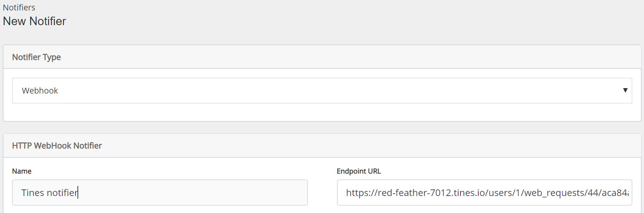Click the Notifier Type panel heading
644x213 pixels.
[36, 57]
